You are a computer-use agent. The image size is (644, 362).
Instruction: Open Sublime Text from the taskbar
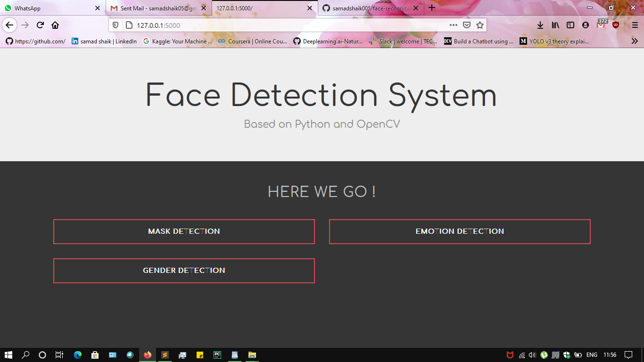(x=165, y=355)
